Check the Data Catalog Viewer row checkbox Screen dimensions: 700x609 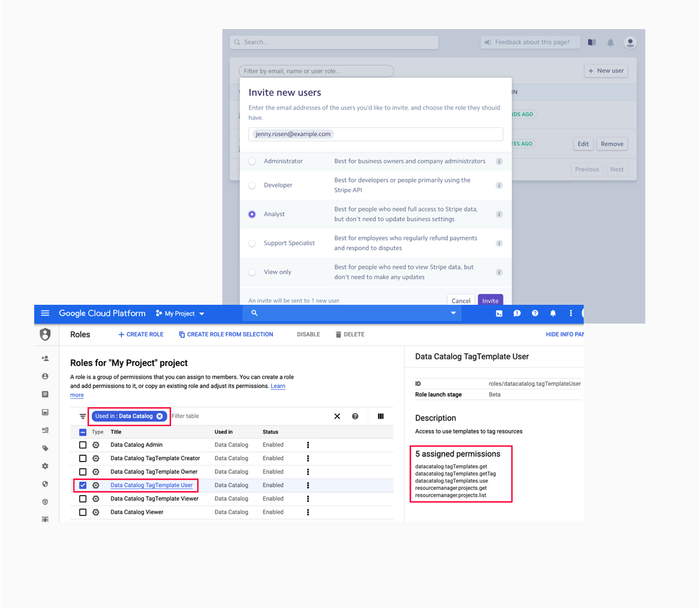click(x=83, y=512)
